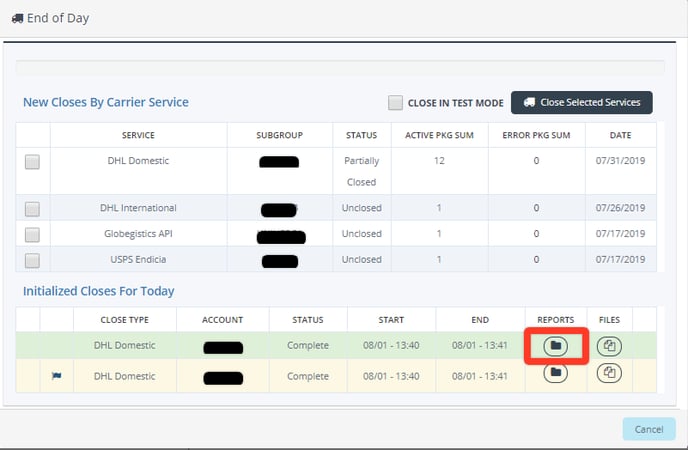The height and width of the screenshot is (450, 688).
Task: Click Close Selected Services button
Action: click(x=582, y=102)
